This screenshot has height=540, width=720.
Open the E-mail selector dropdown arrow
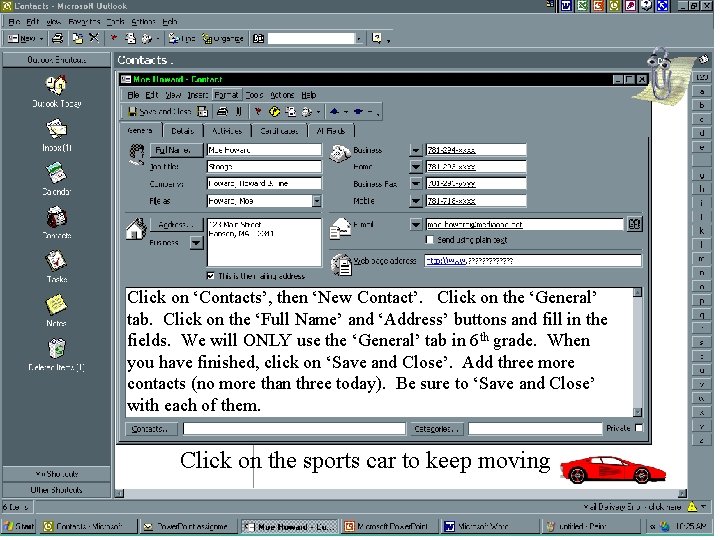416,225
